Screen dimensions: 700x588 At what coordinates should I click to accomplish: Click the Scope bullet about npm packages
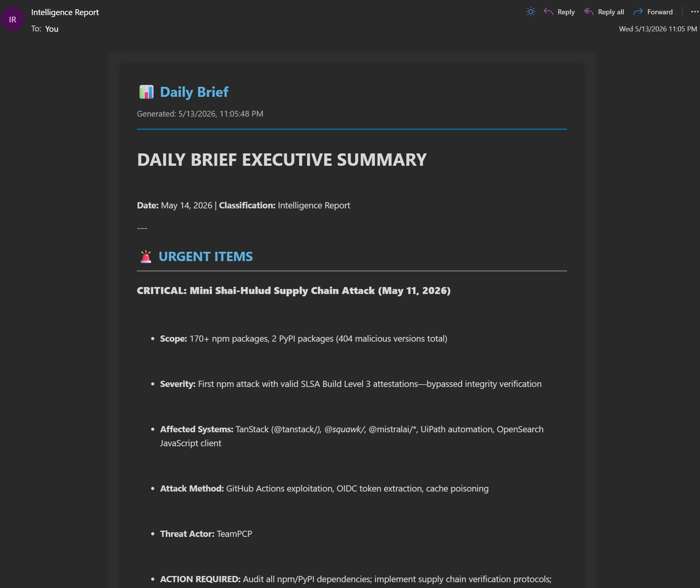(x=303, y=339)
